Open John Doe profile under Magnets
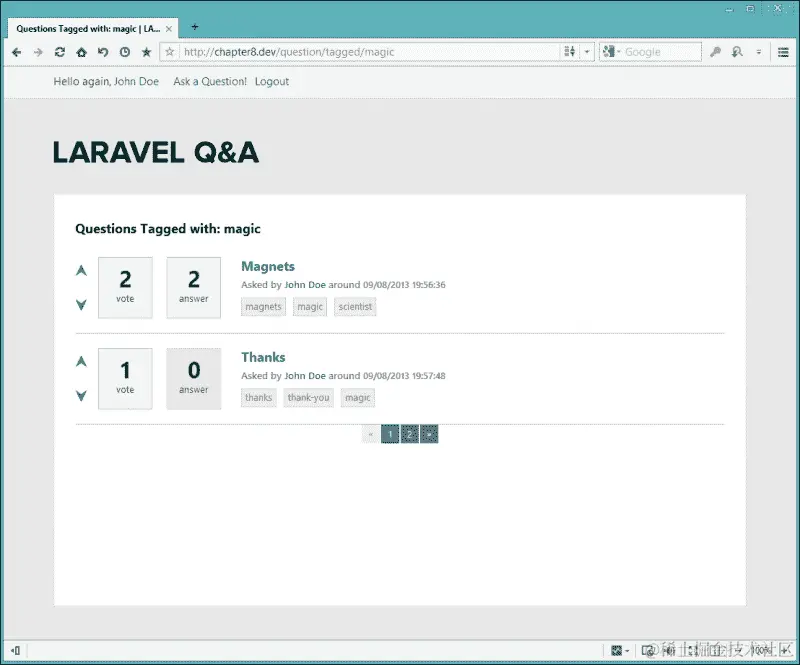The width and height of the screenshot is (800, 665). point(305,285)
